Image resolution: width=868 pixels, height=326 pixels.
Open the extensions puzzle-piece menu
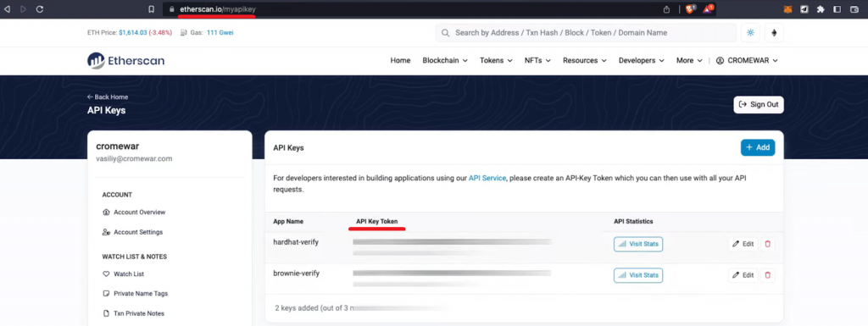tap(821, 9)
